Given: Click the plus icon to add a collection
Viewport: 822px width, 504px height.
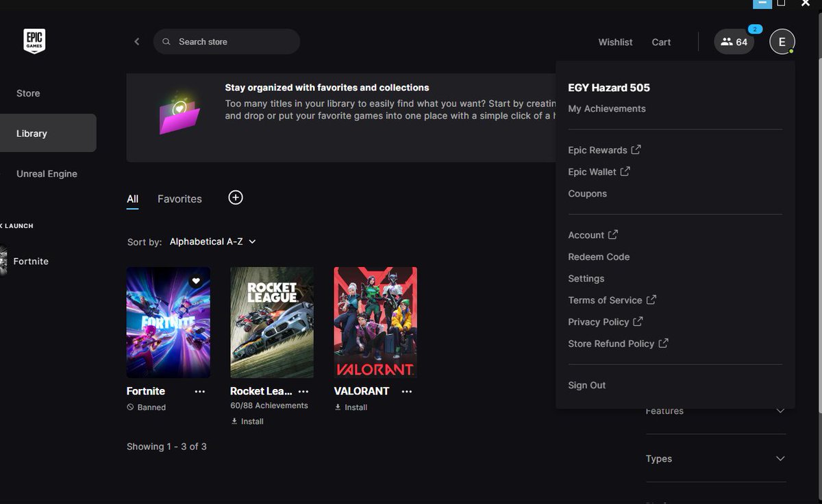Looking at the screenshot, I should tap(236, 198).
